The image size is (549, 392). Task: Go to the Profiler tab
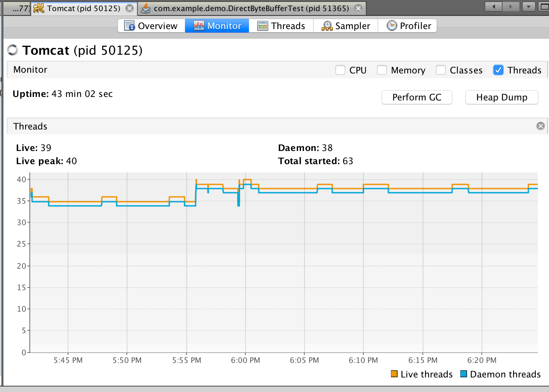407,26
